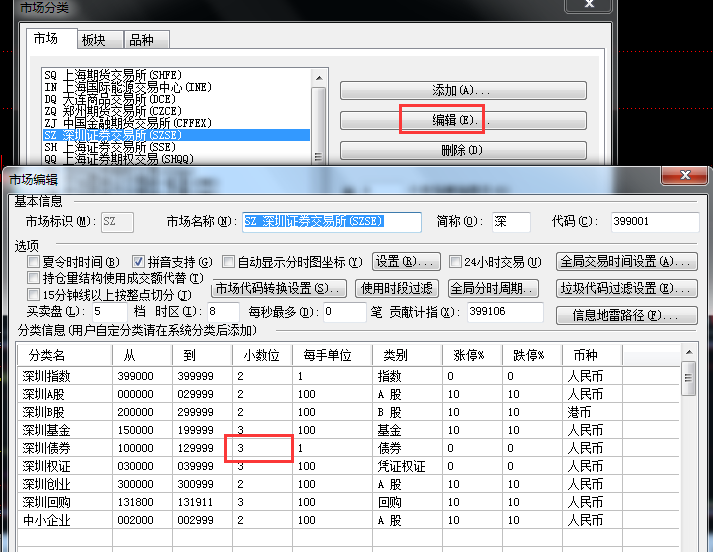Click the market list scrollbar thumb
This screenshot has width=713, height=552.
click(319, 125)
